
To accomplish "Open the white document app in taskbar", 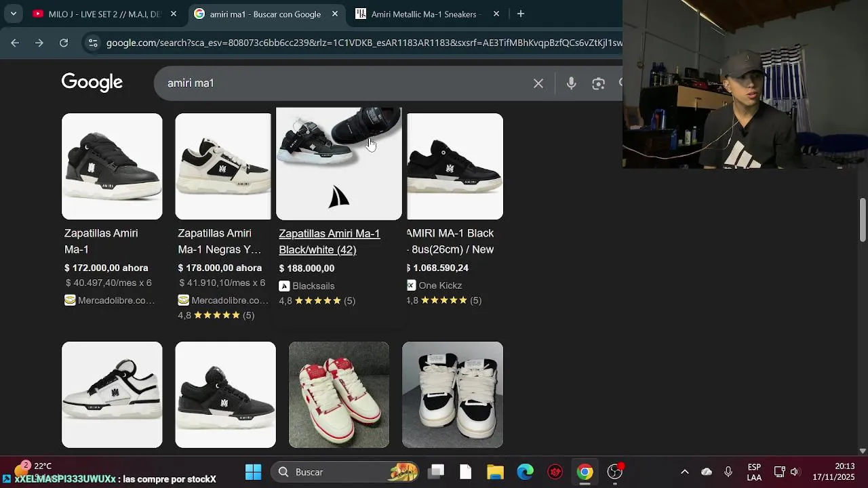I will (465, 472).
